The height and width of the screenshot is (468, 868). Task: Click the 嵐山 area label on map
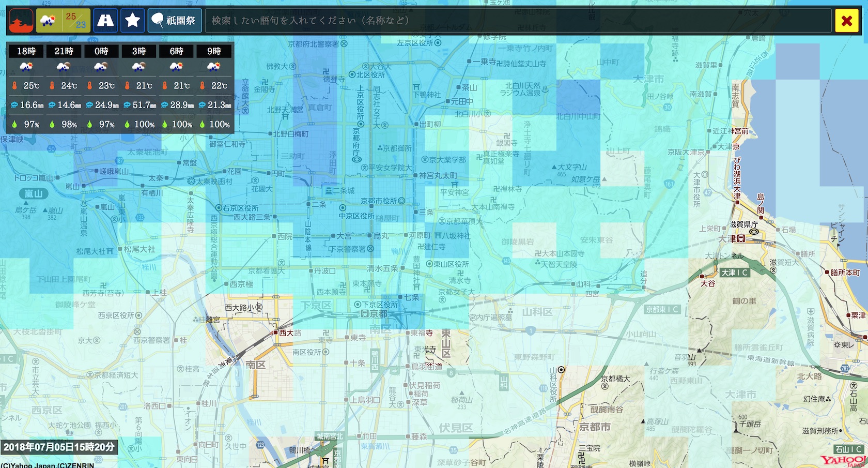pyautogui.click(x=34, y=193)
